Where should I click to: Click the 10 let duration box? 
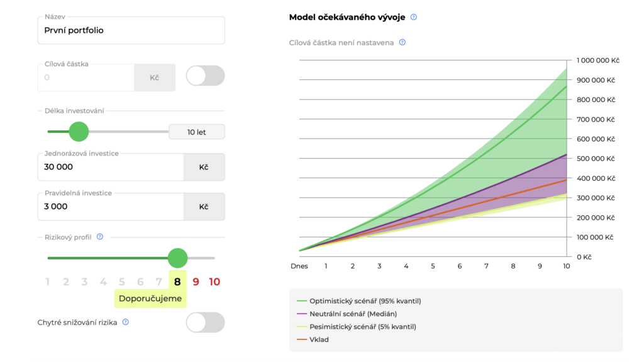point(196,132)
